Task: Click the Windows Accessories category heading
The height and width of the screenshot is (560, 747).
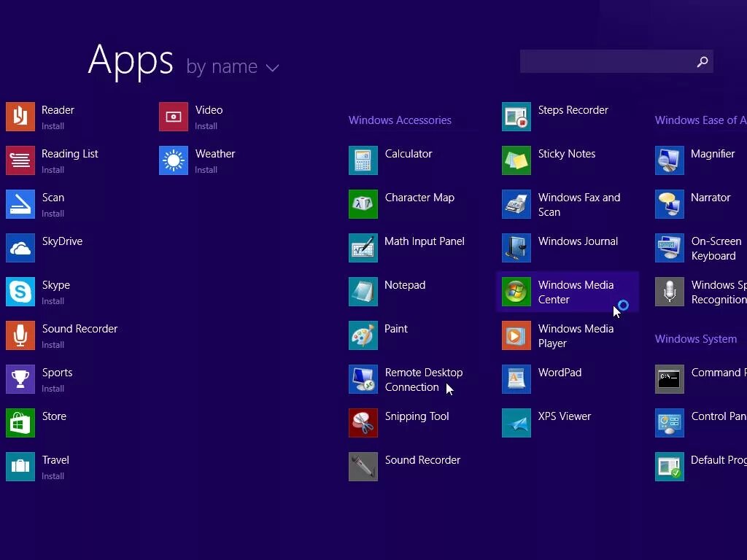Action: [x=400, y=120]
